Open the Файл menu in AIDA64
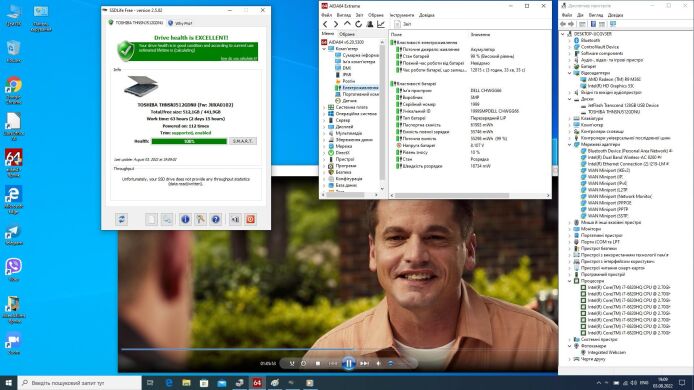 click(327, 15)
